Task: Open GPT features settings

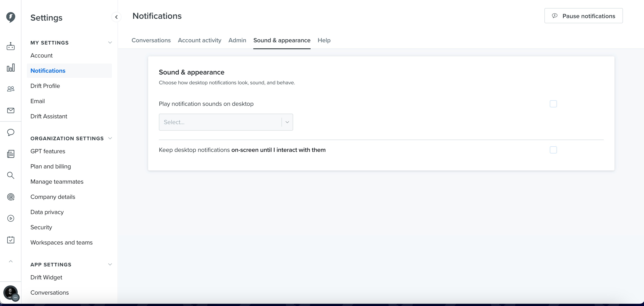Action: 48,151
